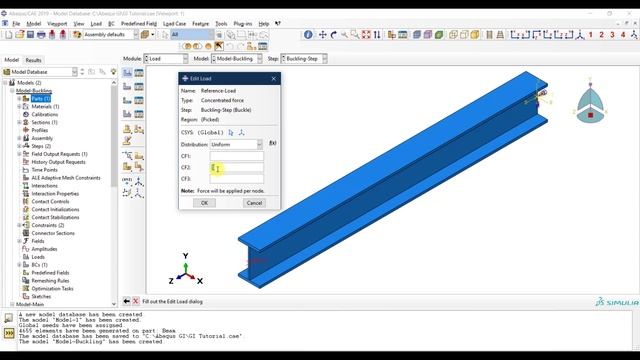Expand the Sections (1) tree node
Viewport: 640px width, 360px height.
coord(19,122)
